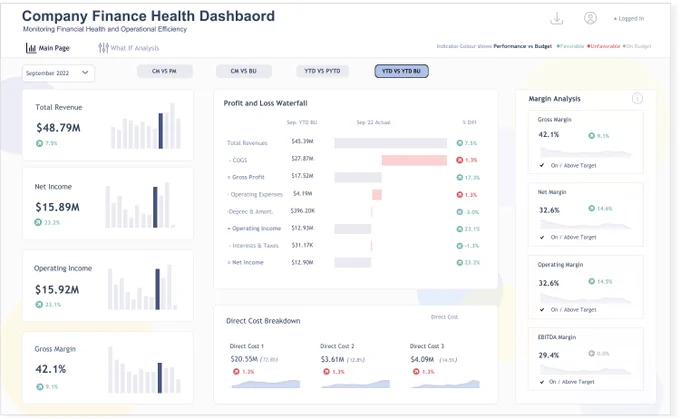Screen dimensions: 680x419
Task: Click the Total Revenues waterfall 7.5% indicator
Action: [x=460, y=143]
